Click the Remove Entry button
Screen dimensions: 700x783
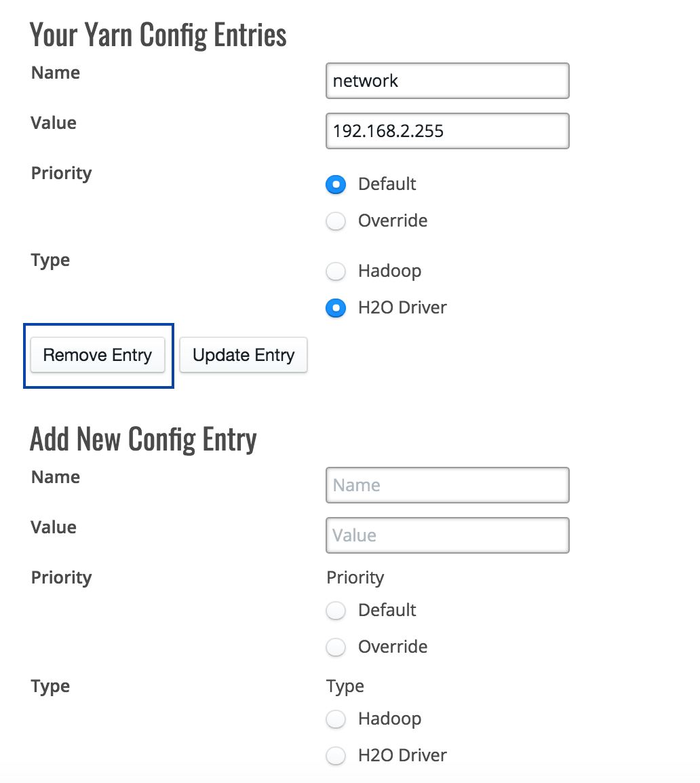click(x=98, y=355)
